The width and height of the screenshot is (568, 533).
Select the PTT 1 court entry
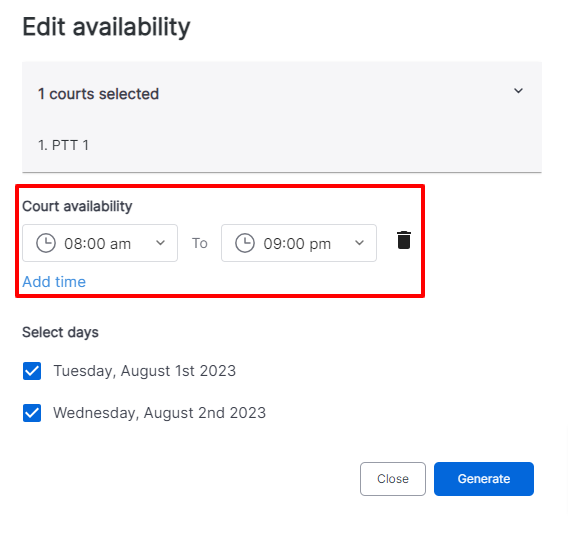63,145
